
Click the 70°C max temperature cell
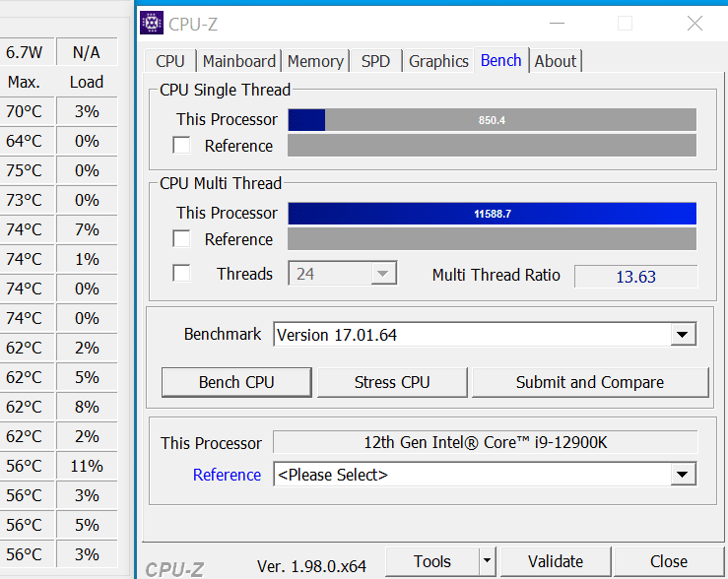click(x=28, y=111)
